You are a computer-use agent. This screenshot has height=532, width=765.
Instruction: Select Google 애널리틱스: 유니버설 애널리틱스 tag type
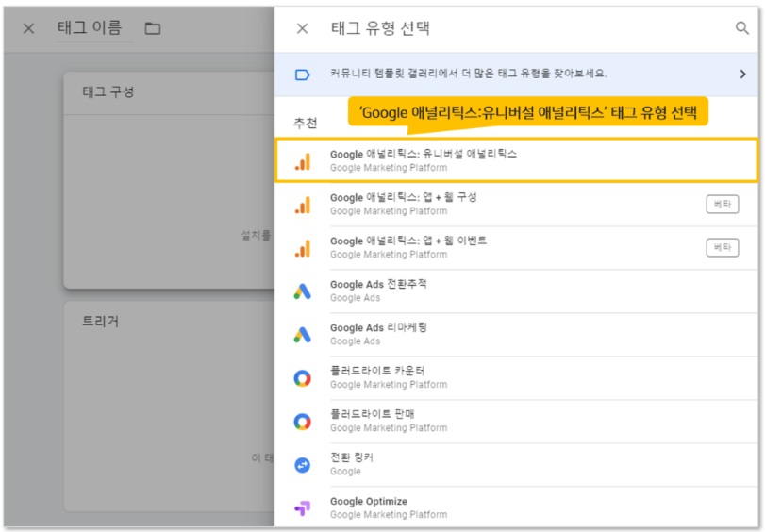(x=516, y=160)
